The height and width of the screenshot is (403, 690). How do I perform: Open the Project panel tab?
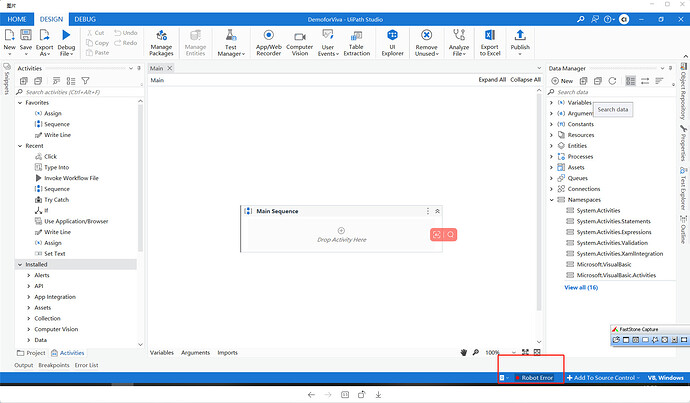(x=31, y=353)
